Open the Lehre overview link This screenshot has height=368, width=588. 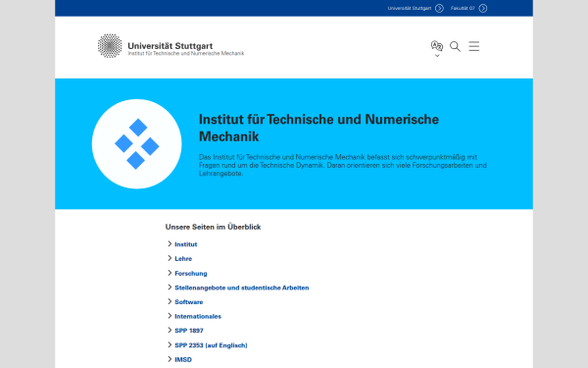(x=183, y=259)
